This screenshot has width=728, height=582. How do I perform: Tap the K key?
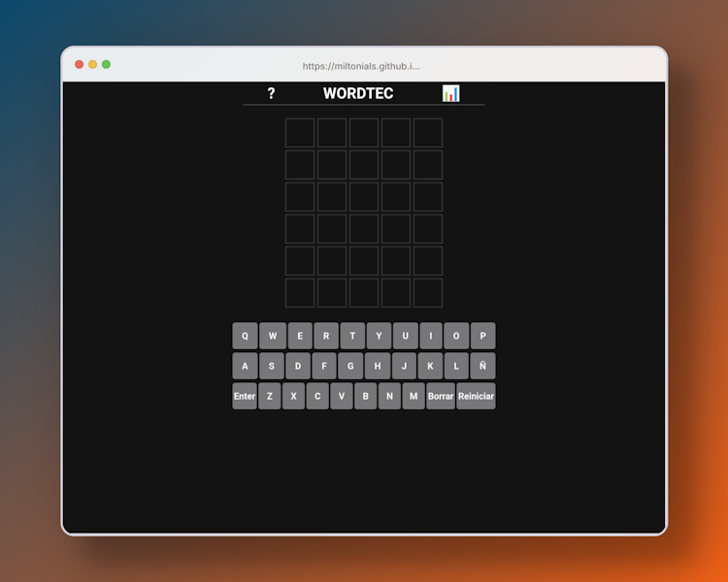tap(430, 366)
